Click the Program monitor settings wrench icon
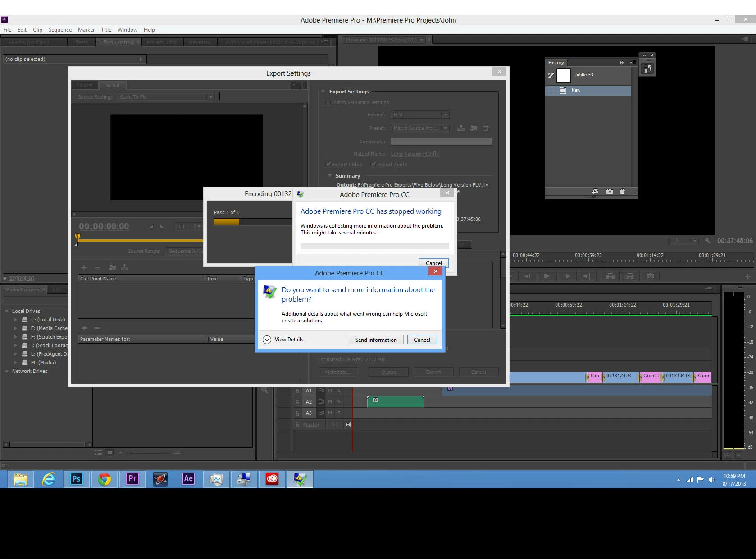 click(707, 241)
